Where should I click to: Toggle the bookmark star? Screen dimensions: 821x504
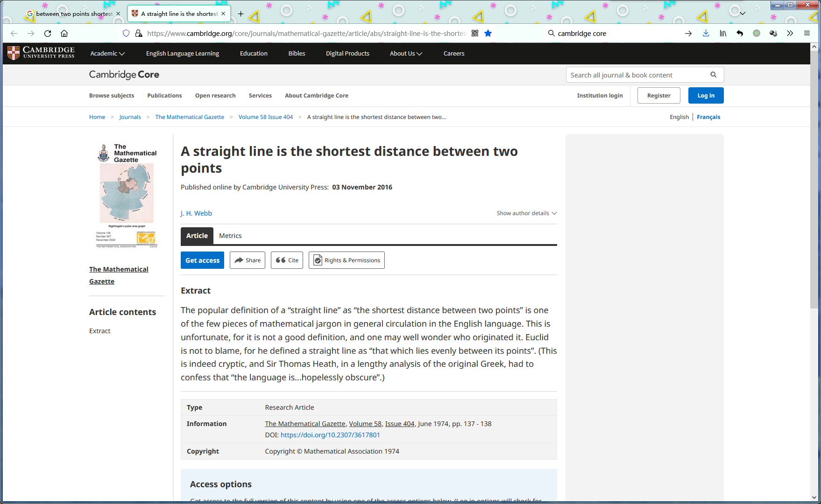pyautogui.click(x=488, y=34)
